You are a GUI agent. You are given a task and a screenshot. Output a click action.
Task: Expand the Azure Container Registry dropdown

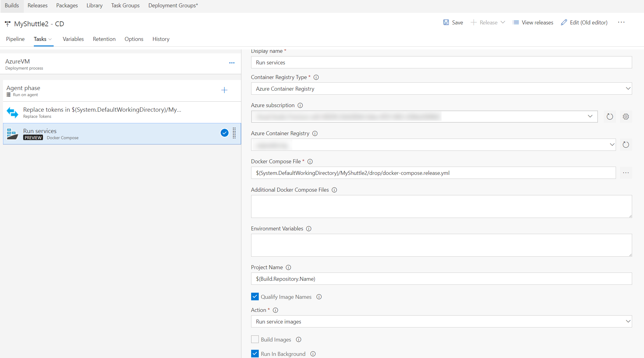point(612,145)
